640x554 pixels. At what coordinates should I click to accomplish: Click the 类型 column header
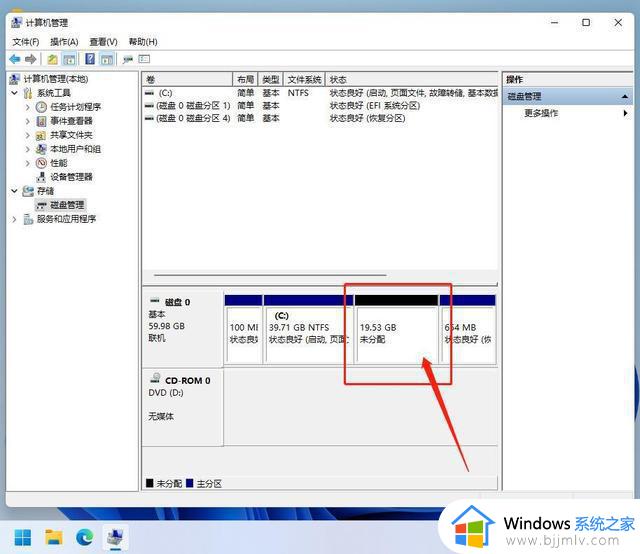(x=271, y=79)
